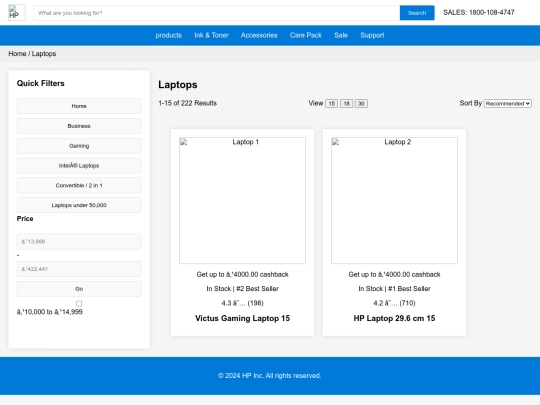Open the HP Laptop 29.6 cm 15 title
This screenshot has height=405, width=540.
[x=394, y=318]
